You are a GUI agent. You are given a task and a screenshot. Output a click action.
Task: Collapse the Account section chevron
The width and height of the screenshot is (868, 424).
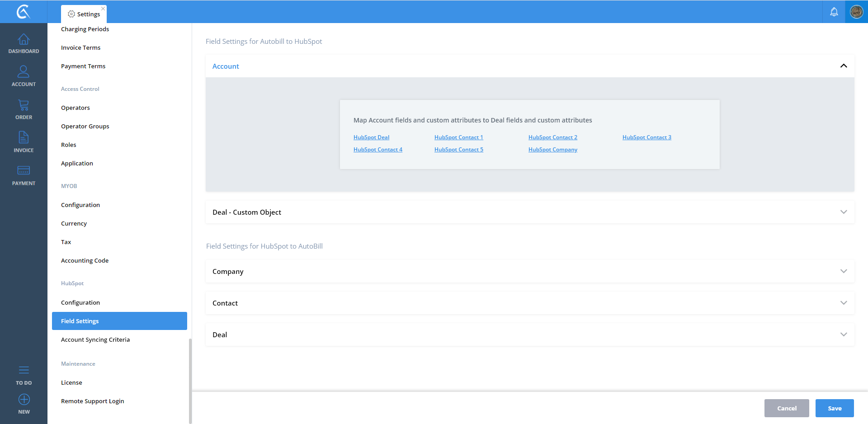(843, 66)
